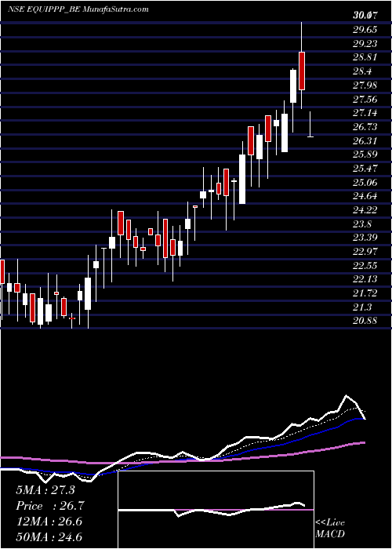
Task: Click inside the MACD inset chart
Action: (216, 510)
